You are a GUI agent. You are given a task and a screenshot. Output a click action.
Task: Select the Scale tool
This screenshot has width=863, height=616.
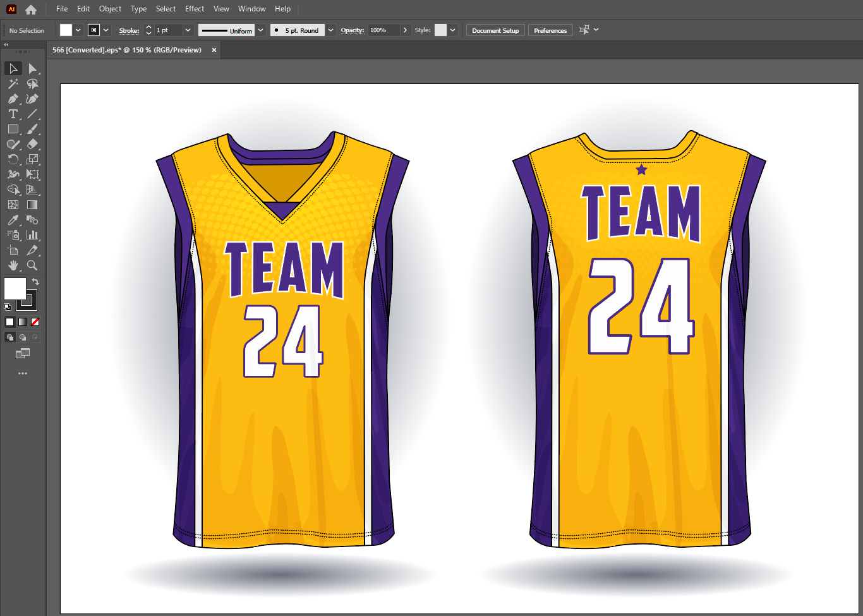(x=33, y=159)
